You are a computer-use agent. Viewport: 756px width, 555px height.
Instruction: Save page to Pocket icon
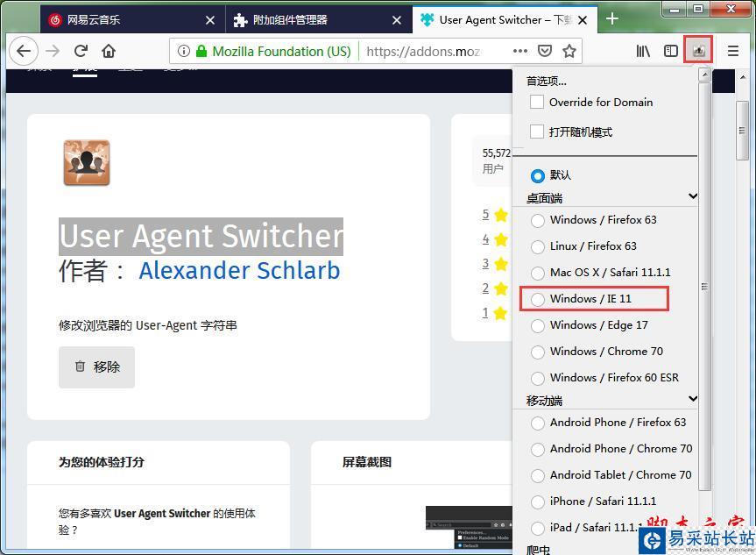[544, 51]
